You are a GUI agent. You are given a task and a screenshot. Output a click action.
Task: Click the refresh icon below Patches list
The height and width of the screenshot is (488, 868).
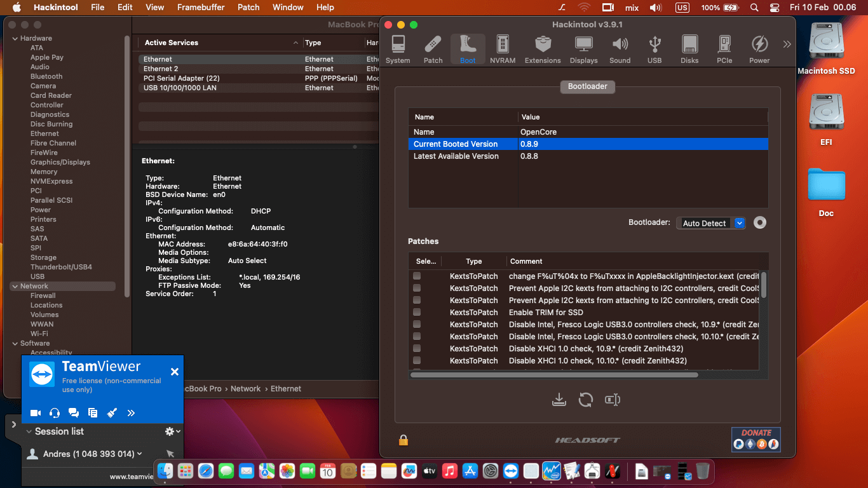click(586, 400)
